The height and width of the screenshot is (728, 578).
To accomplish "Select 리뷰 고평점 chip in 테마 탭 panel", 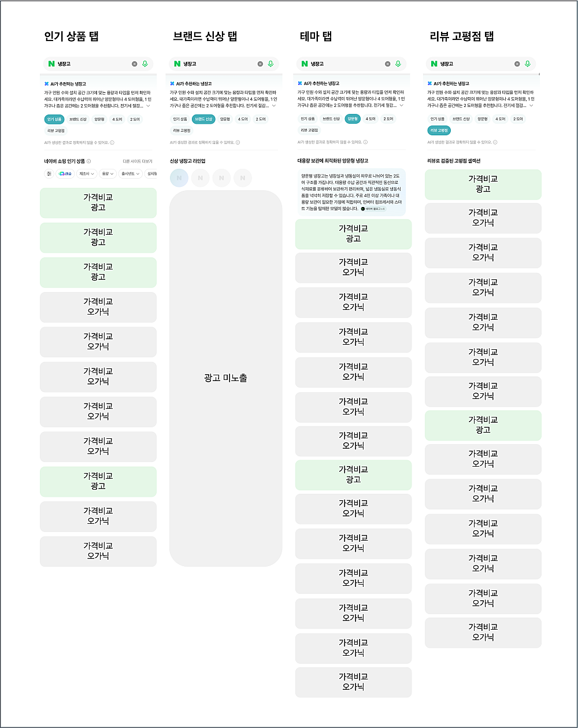I will pos(309,131).
